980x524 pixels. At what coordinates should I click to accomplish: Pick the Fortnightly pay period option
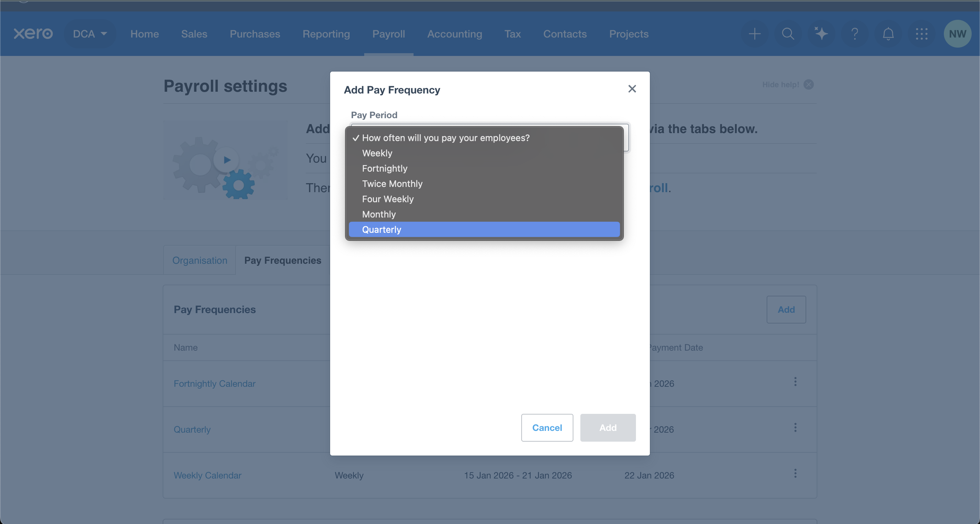click(384, 169)
